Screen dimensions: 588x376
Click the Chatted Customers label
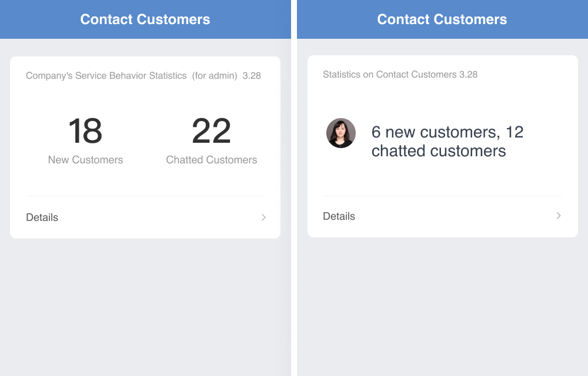[212, 160]
